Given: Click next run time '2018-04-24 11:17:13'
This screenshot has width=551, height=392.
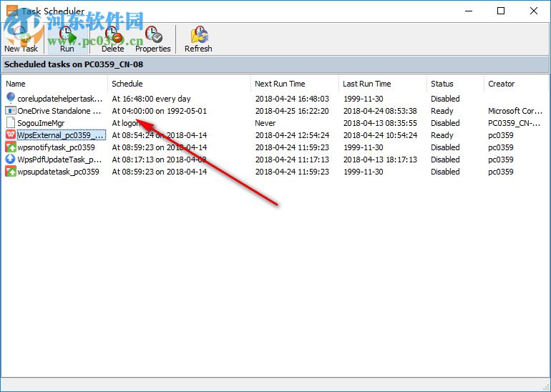Looking at the screenshot, I should pos(292,160).
